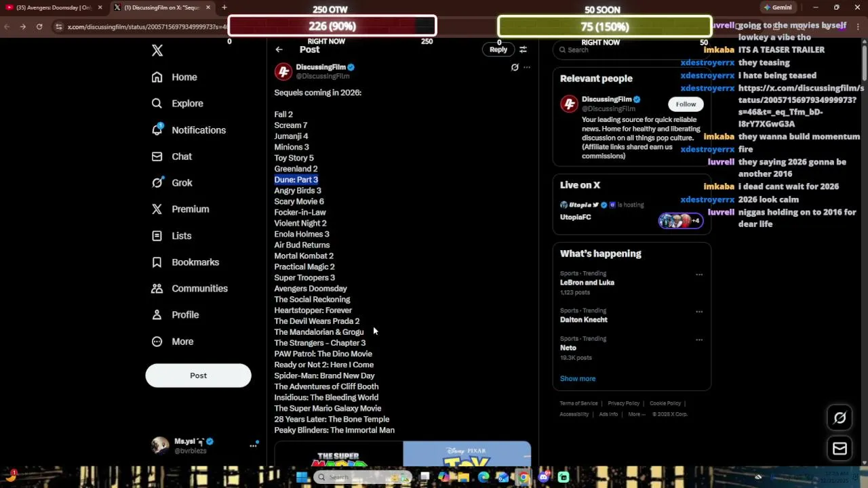The height and width of the screenshot is (488, 868).
Task: Click Show more under What's happening
Action: (578, 379)
